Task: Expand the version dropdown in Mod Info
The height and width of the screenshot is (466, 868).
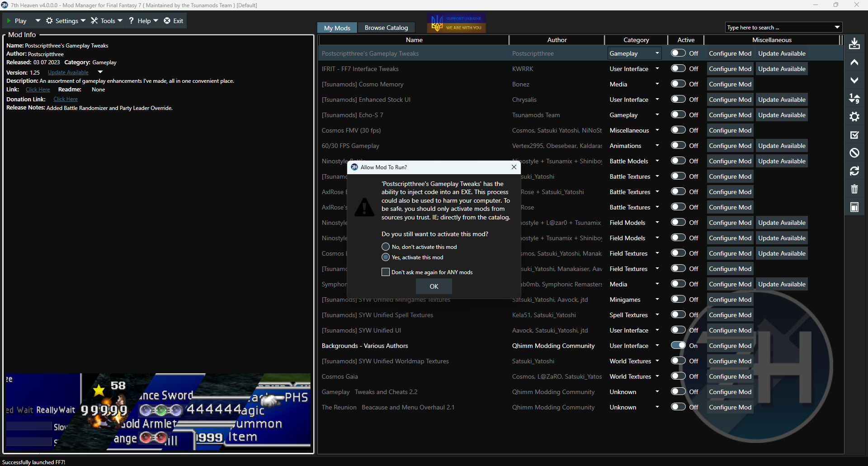Action: (100, 72)
